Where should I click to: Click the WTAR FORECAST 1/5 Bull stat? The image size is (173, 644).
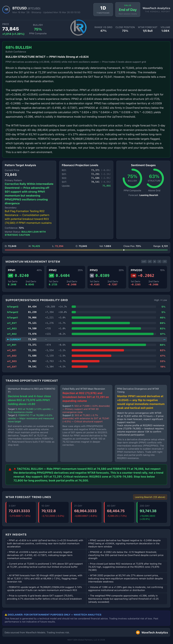(148, 29)
